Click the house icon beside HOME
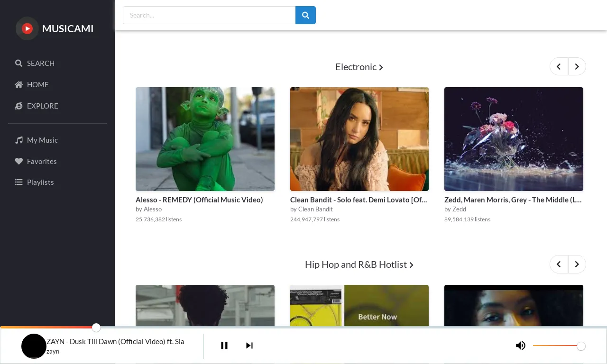 coord(18,84)
